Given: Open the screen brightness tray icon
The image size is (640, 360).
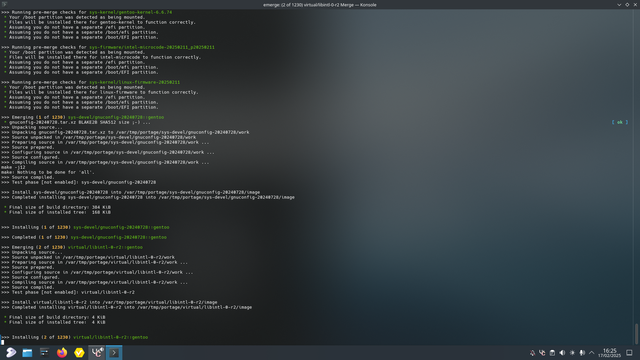Looking at the screenshot, I should pos(572,353).
